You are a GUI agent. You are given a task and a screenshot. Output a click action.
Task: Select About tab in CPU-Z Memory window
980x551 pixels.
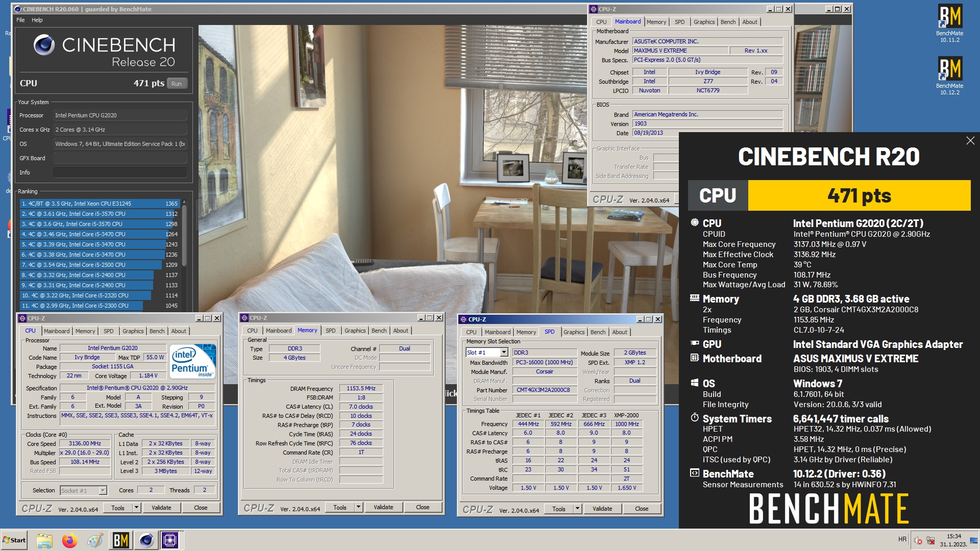tap(400, 331)
